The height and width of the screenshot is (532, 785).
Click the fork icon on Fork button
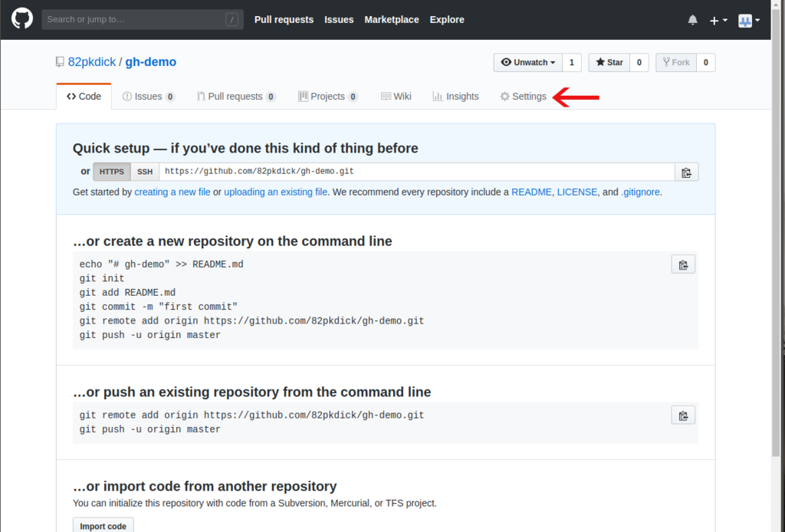(666, 62)
